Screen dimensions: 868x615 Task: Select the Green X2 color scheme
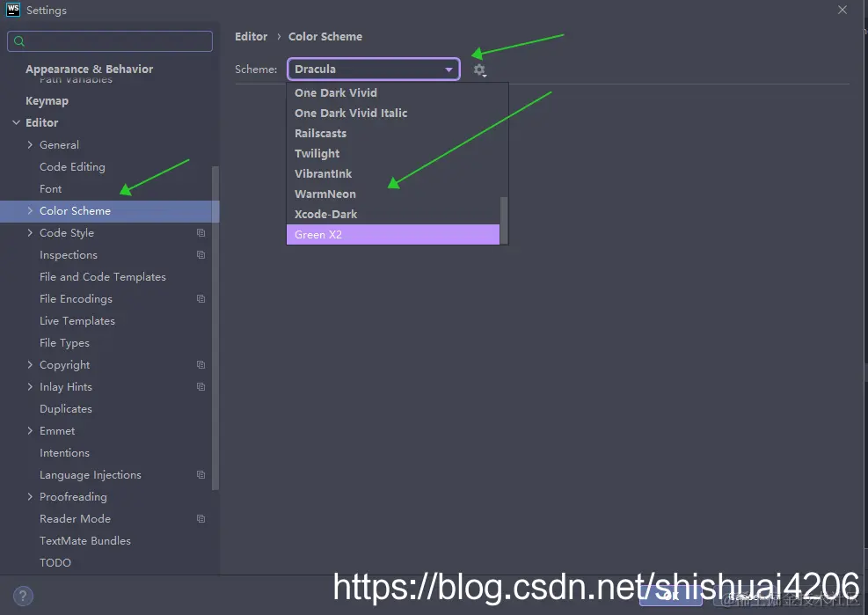pyautogui.click(x=393, y=234)
